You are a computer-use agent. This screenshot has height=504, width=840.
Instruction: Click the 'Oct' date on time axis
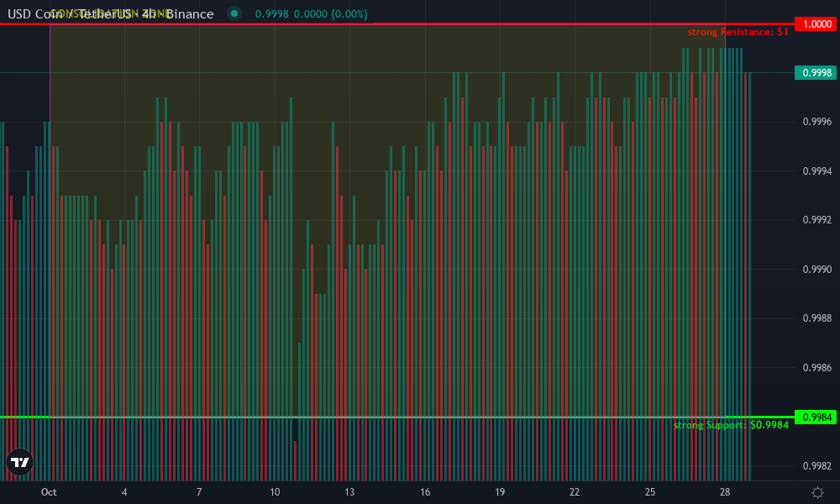click(49, 492)
